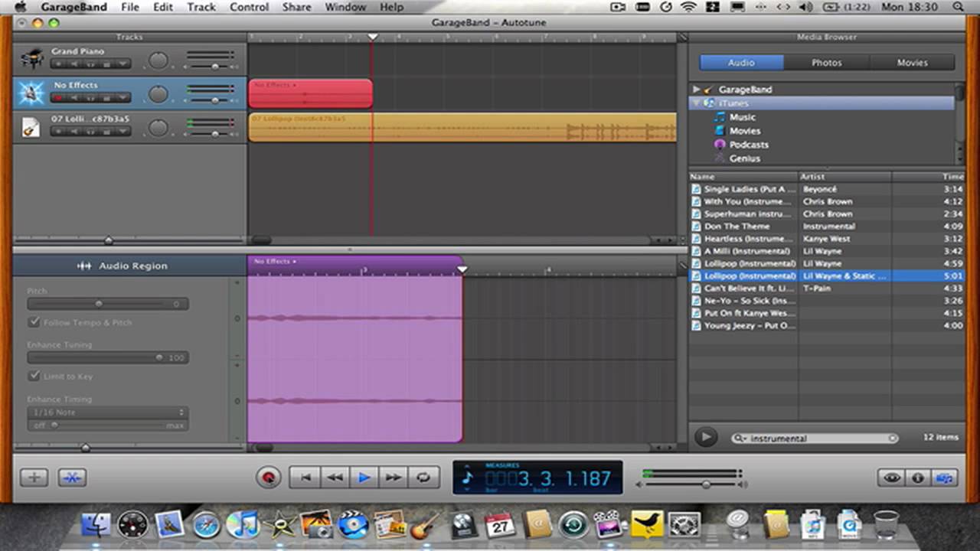Click the Wi-Fi status menu bar icon
Viewport: 980px width, 551px height.
coord(688,7)
